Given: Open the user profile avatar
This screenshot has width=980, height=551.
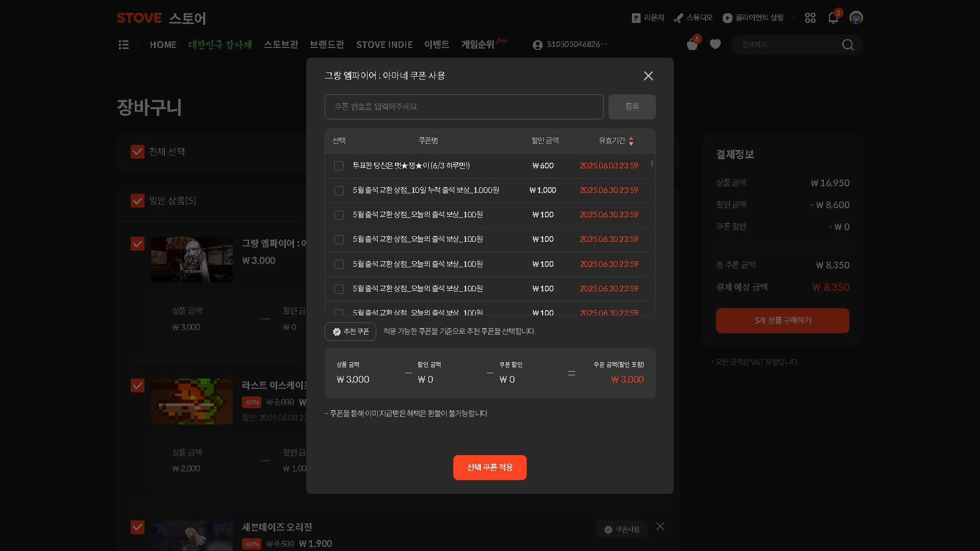Looking at the screenshot, I should click(856, 18).
